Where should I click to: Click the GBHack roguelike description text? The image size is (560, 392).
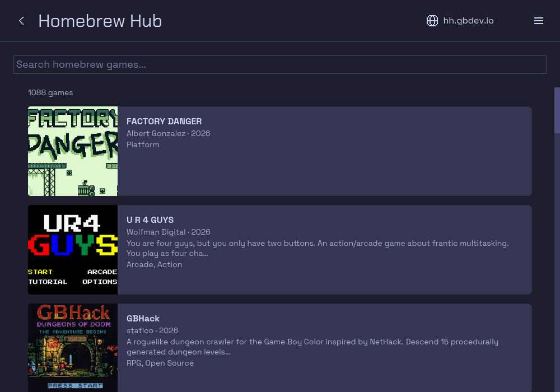tap(312, 347)
